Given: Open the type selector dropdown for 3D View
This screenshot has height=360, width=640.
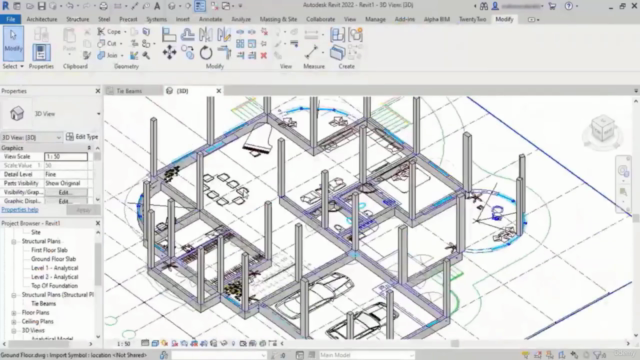Looking at the screenshot, I should pos(98,114).
